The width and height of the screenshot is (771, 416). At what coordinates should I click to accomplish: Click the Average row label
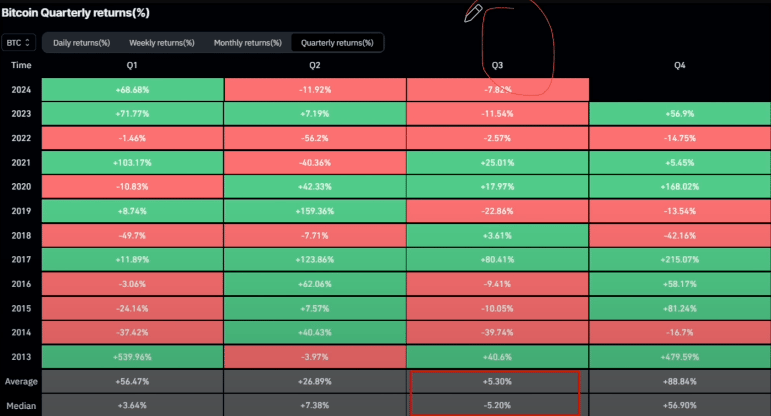[x=21, y=382]
